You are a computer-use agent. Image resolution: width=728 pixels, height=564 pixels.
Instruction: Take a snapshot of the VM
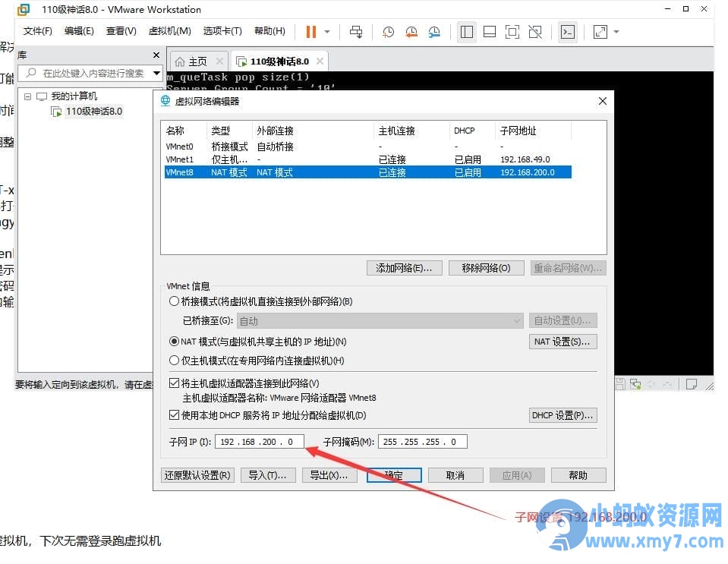tap(388, 32)
